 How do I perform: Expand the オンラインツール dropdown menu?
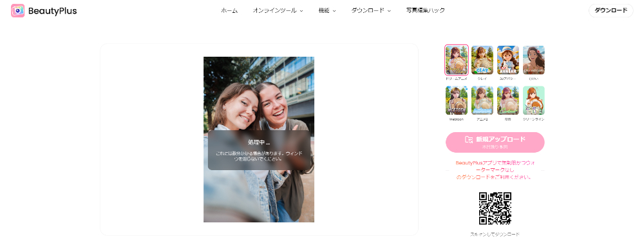278,11
